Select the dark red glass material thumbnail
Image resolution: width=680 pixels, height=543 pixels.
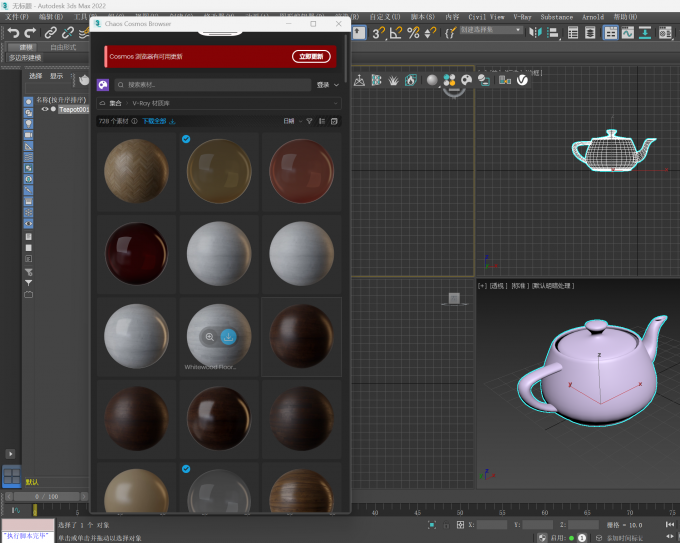pyautogui.click(x=136, y=254)
